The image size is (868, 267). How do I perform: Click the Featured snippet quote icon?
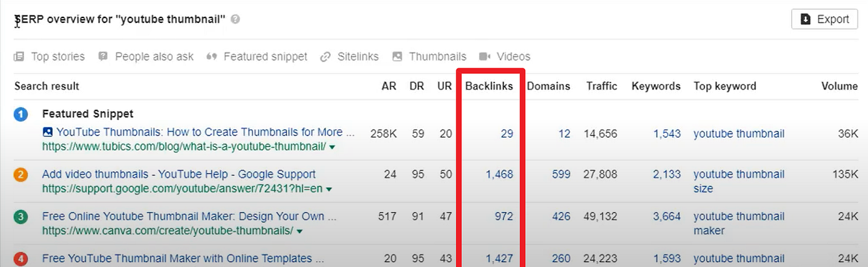(211, 57)
